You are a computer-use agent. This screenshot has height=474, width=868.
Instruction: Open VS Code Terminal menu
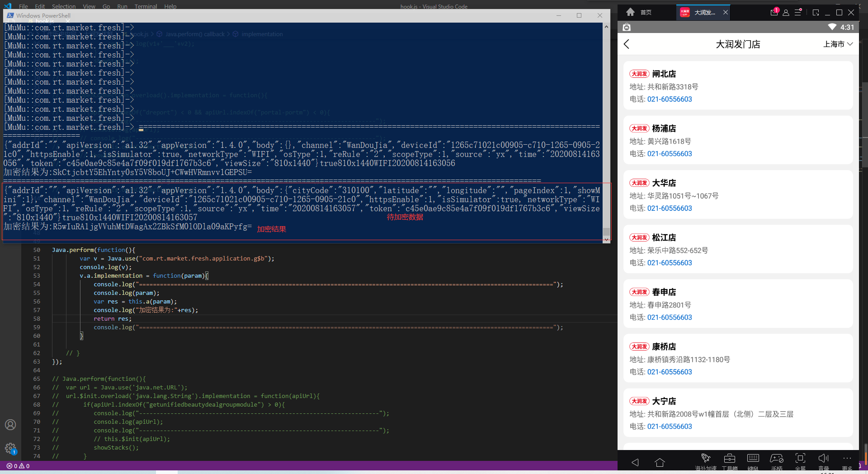pos(146,6)
